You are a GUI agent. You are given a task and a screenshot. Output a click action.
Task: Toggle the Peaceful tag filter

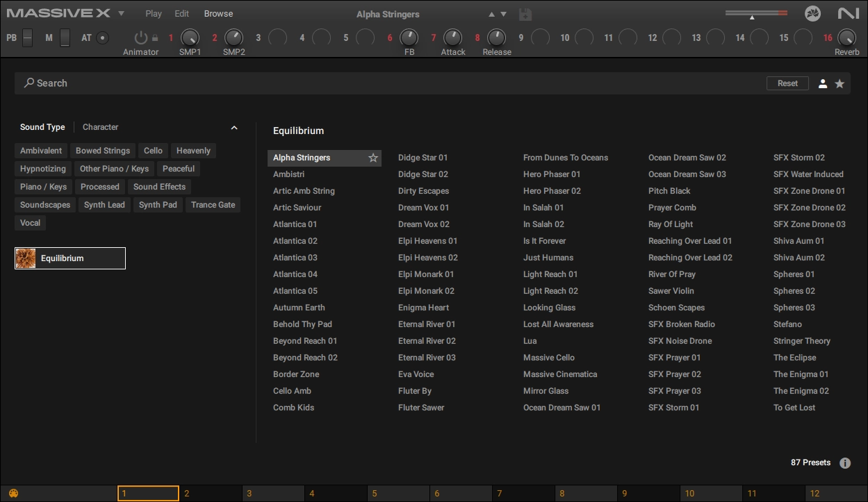click(179, 169)
